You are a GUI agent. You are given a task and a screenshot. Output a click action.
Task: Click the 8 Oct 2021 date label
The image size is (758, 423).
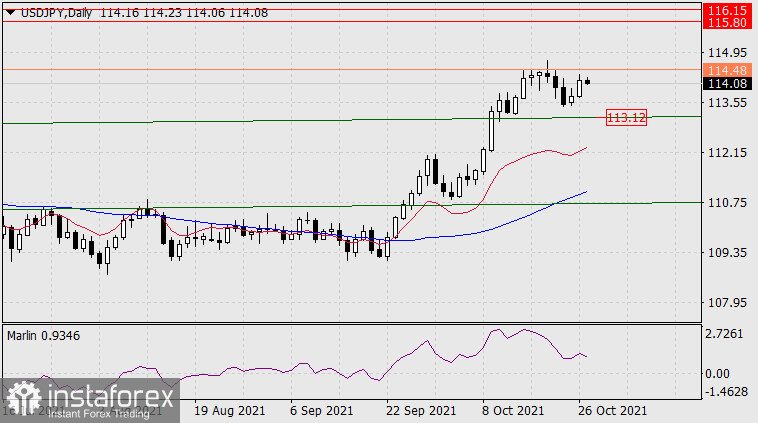[x=512, y=411]
